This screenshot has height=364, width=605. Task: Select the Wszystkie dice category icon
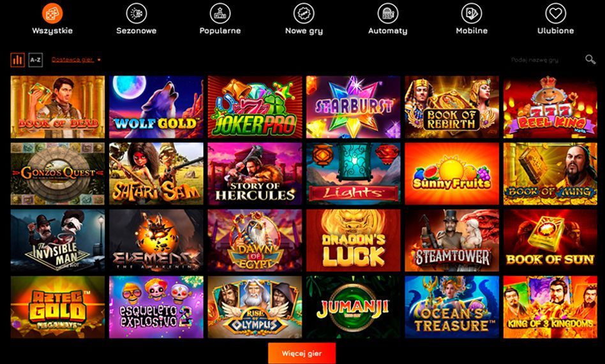[52, 13]
